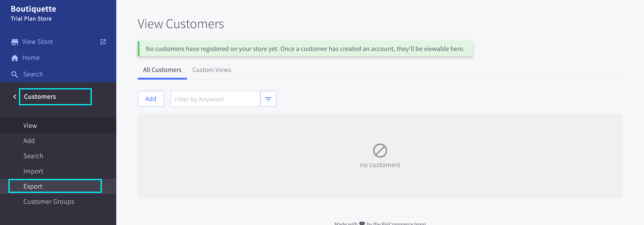Select the All Customers tab
The image size is (644, 225).
click(x=162, y=70)
